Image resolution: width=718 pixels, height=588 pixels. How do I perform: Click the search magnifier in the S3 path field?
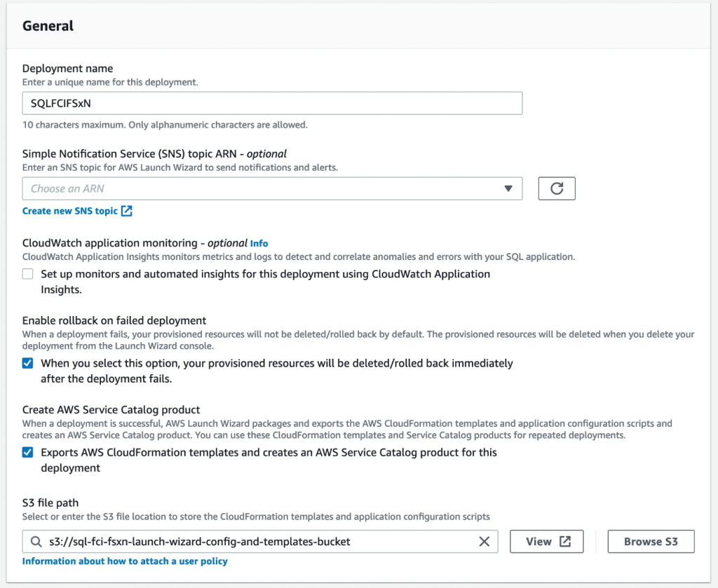tap(36, 541)
